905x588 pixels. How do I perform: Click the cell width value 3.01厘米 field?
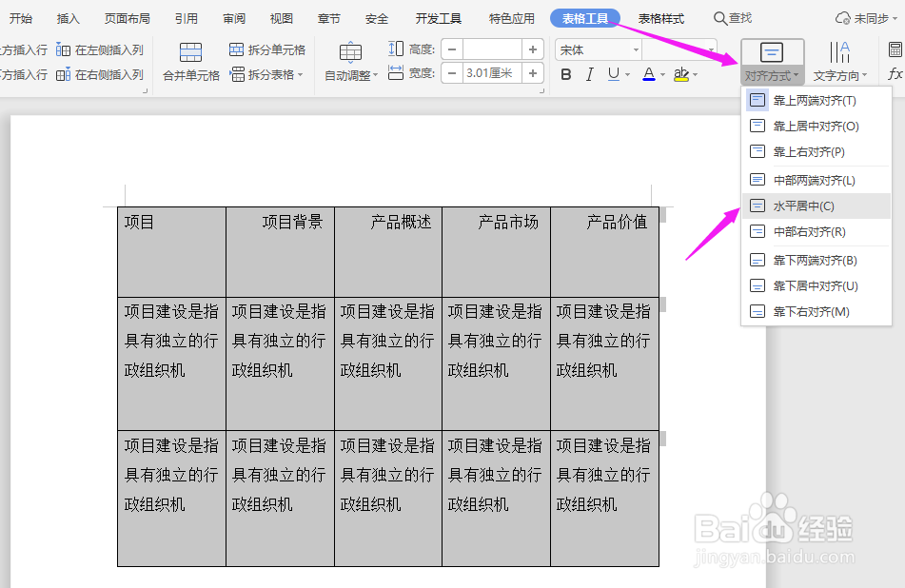[488, 71]
